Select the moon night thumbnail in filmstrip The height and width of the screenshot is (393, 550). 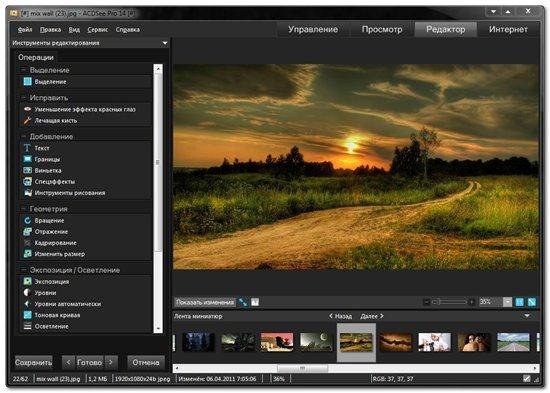click(x=316, y=342)
